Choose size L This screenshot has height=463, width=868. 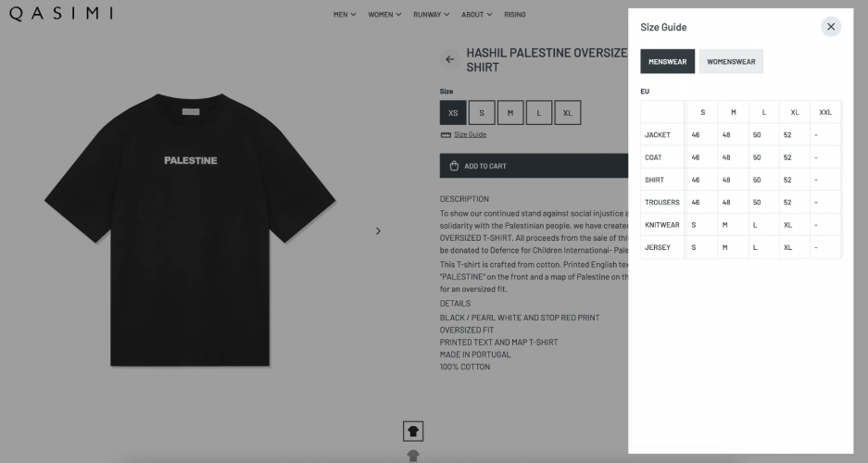pyautogui.click(x=538, y=113)
